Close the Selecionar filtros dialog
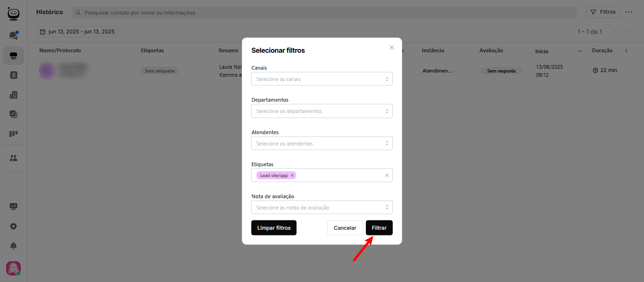This screenshot has height=282, width=644. tap(391, 48)
